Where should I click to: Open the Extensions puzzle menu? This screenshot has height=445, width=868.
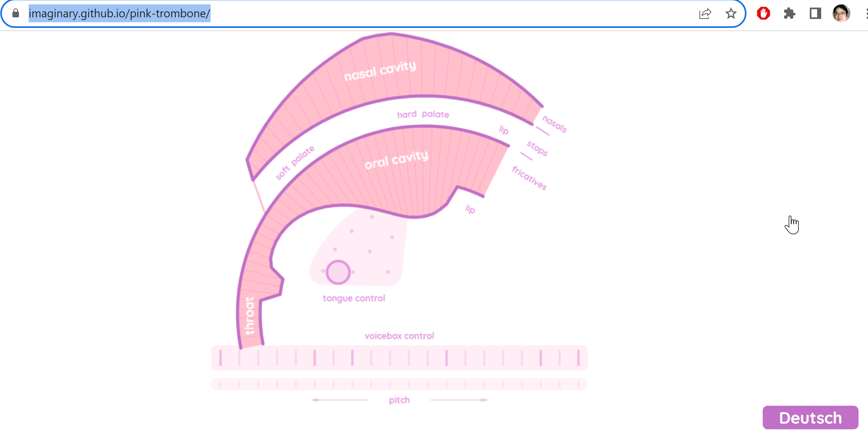tap(789, 14)
